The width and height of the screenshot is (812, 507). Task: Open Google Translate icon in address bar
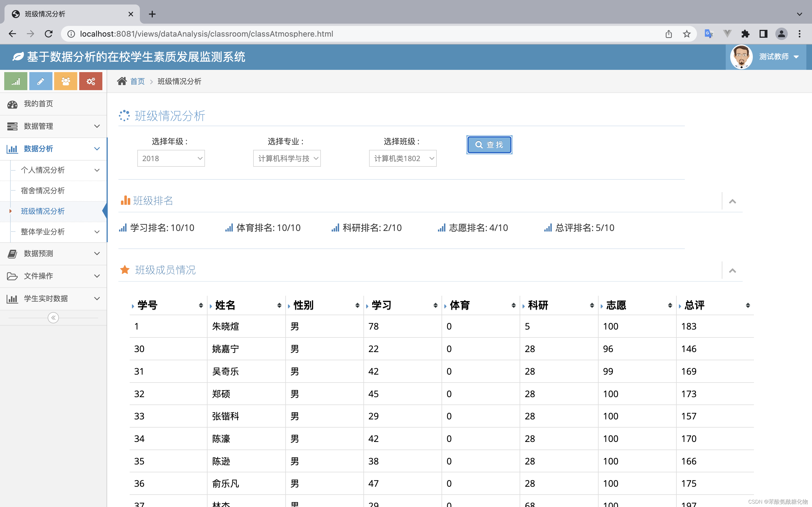pyautogui.click(x=709, y=34)
